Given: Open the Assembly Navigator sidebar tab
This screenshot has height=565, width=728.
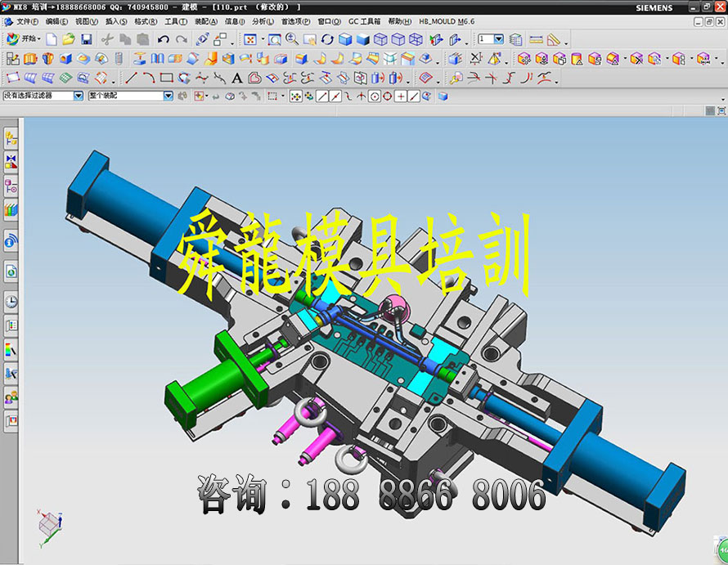Looking at the screenshot, I should click(x=11, y=138).
